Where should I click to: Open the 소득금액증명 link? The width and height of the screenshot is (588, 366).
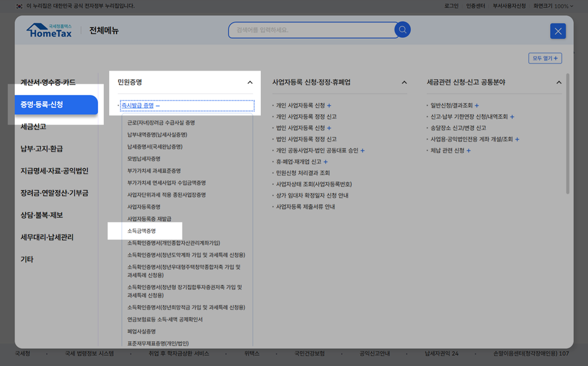142,231
